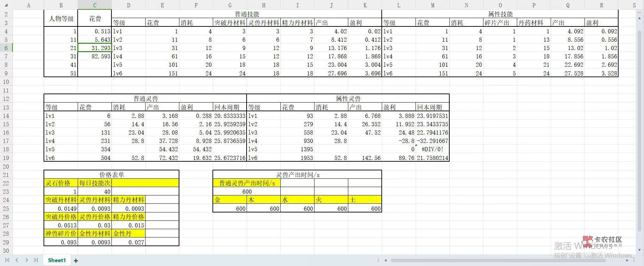
Task: Select the 人物等级 header cell
Action: point(61,18)
